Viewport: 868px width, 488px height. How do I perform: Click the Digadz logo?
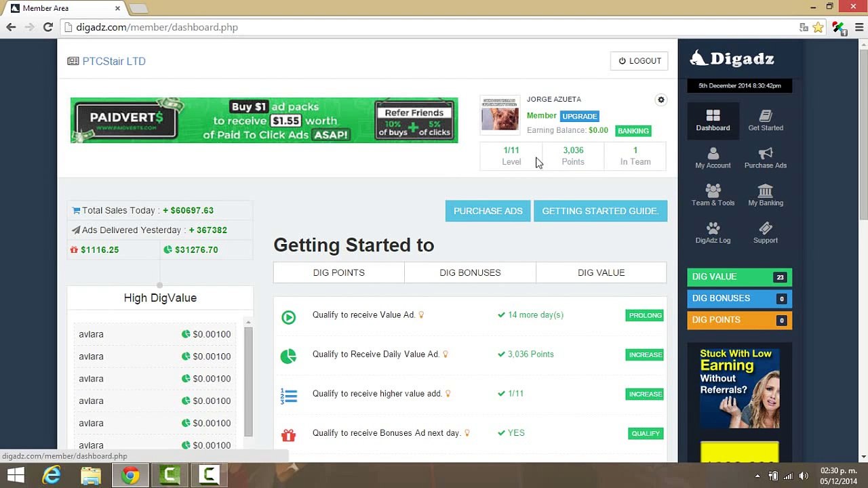click(732, 59)
